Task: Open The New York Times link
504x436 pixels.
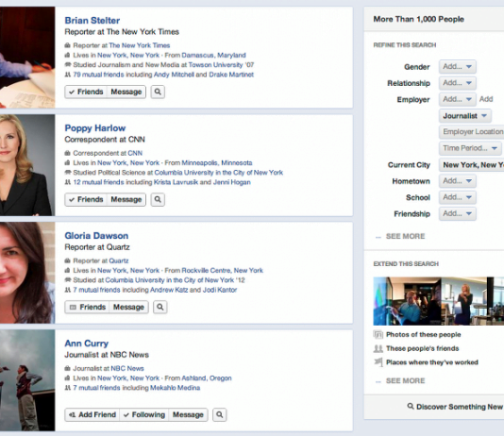Action: 139,45
